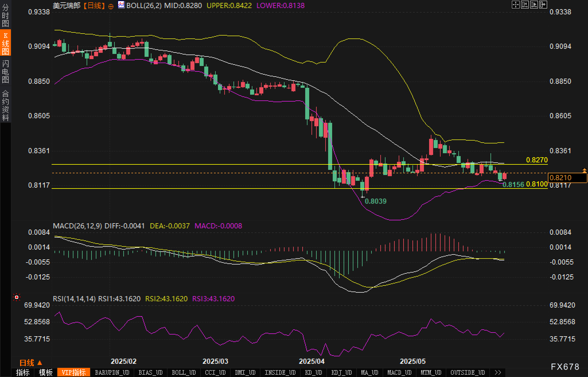Image resolution: width=588 pixels, height=377 pixels.
Task: Click the orange price alert bell icon
Action: tap(584, 171)
